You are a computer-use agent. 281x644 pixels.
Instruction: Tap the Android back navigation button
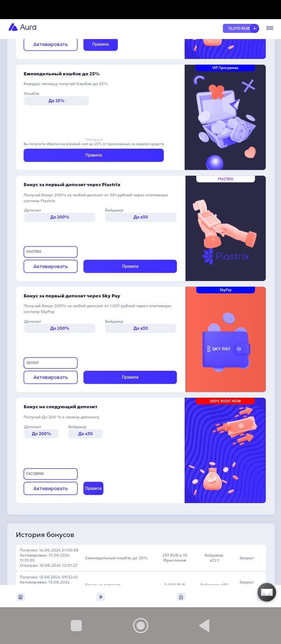(x=204, y=626)
